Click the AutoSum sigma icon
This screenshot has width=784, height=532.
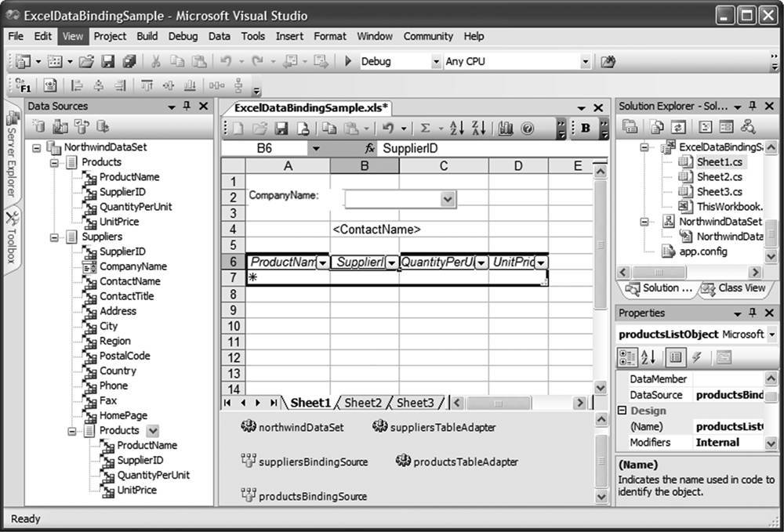425,128
